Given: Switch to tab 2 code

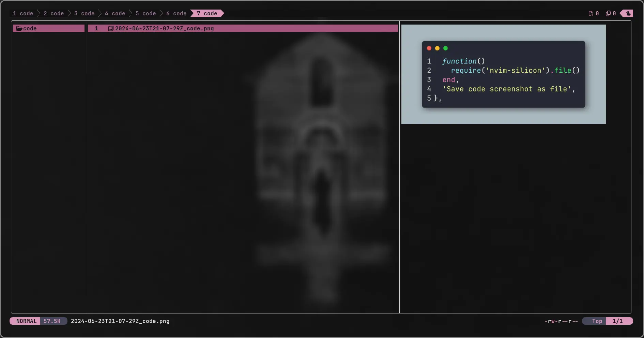Looking at the screenshot, I should coord(54,13).
